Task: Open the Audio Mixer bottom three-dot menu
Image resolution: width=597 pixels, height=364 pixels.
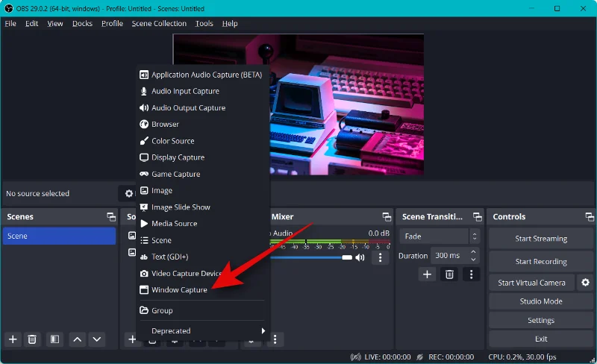Action: [275, 339]
